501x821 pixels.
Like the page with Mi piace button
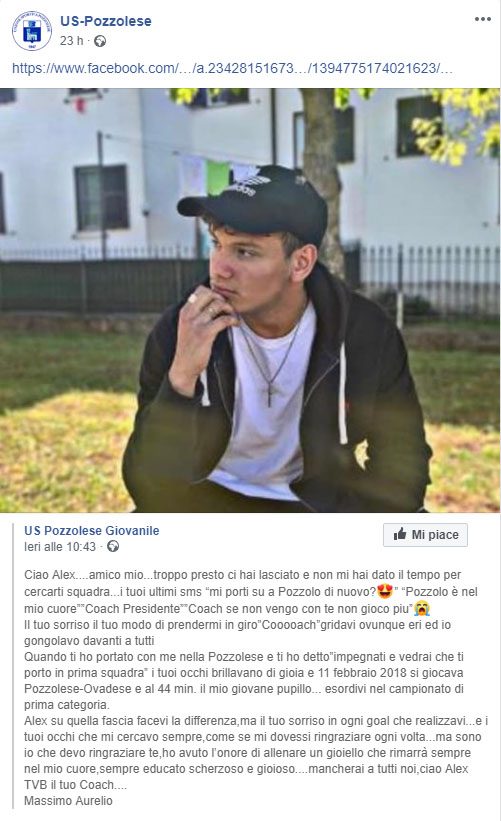pos(425,535)
